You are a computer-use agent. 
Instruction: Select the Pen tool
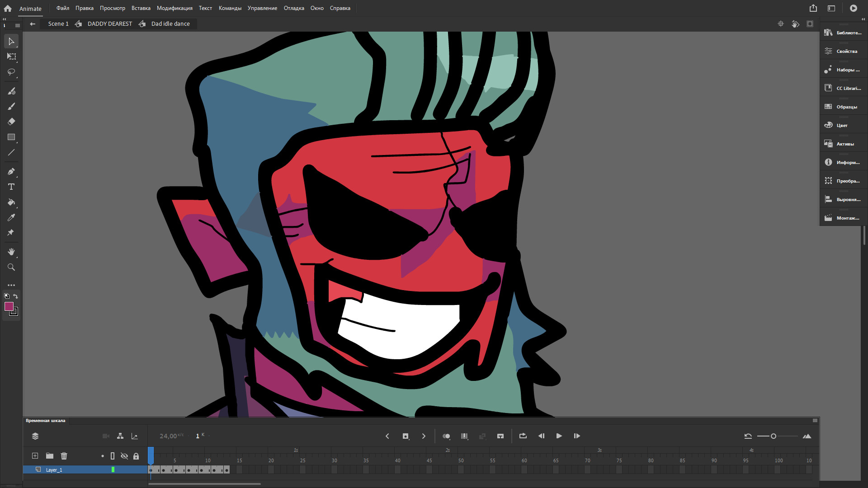pos(11,171)
